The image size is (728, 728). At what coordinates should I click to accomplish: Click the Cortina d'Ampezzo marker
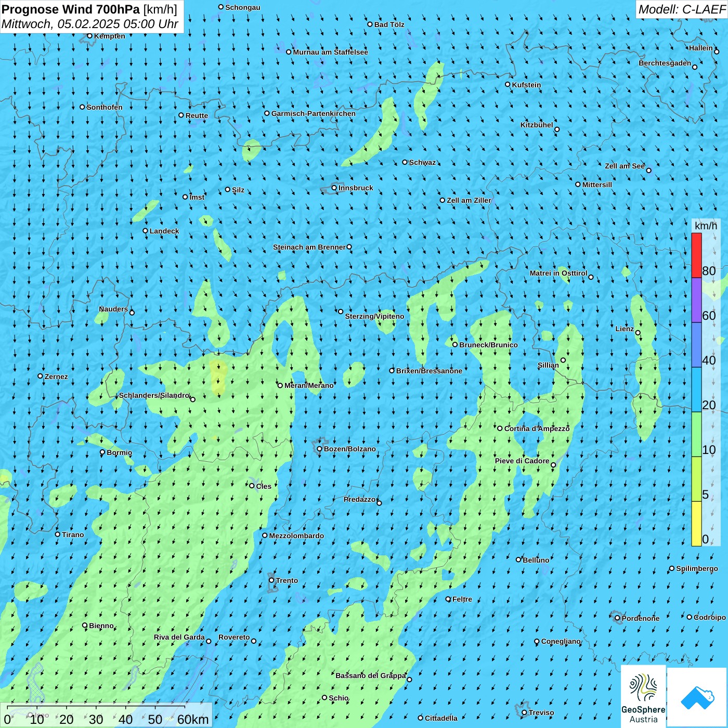coord(500,428)
